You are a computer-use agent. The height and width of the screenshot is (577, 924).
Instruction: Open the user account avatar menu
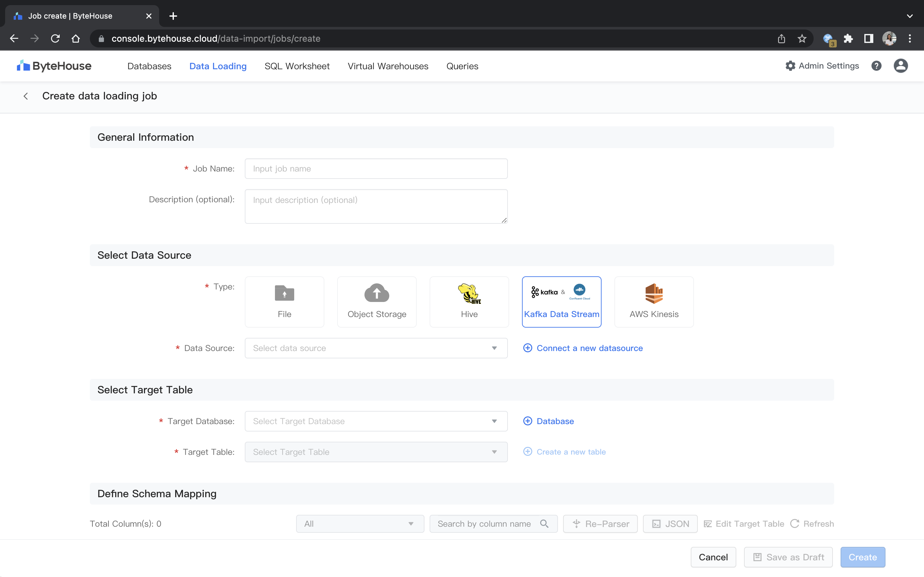coord(900,66)
